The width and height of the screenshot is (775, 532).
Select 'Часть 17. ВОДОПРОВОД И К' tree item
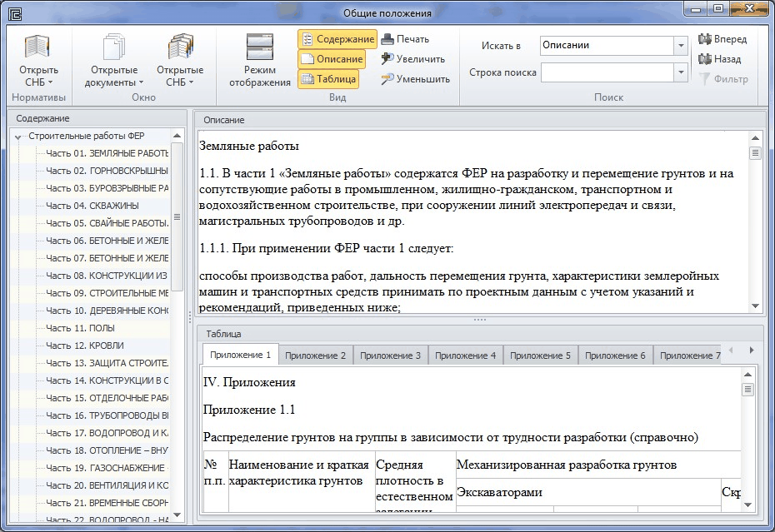(x=107, y=433)
